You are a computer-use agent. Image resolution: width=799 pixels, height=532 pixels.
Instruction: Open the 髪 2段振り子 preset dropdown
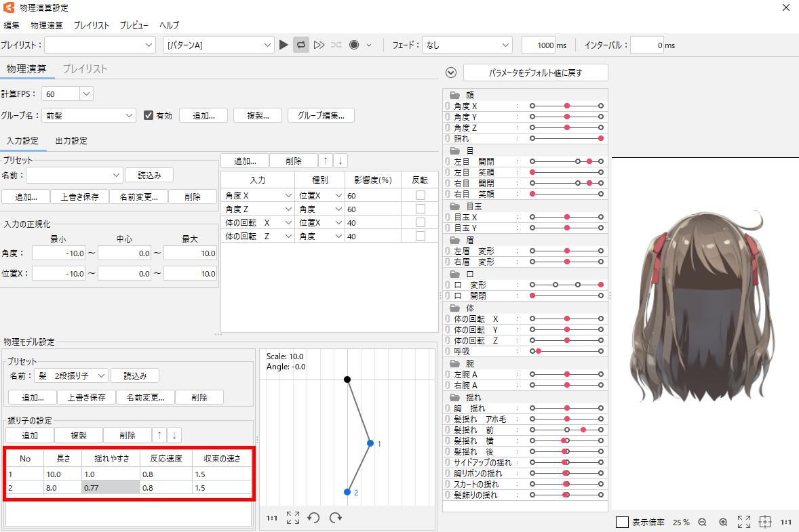[x=71, y=375]
